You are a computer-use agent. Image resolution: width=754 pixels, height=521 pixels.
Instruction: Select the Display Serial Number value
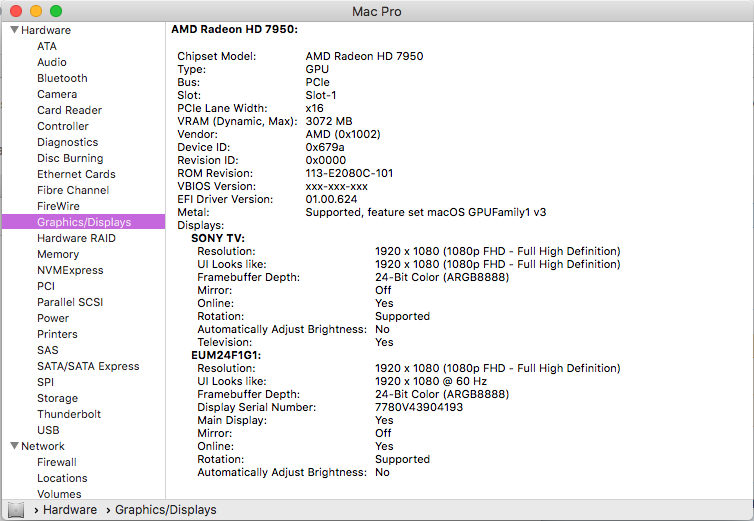pos(419,407)
